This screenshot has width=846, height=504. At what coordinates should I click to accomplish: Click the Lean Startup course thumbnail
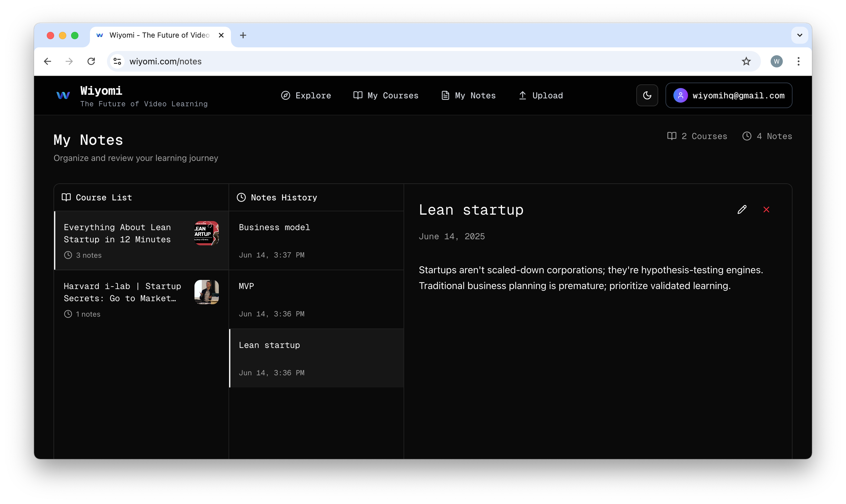point(206,233)
